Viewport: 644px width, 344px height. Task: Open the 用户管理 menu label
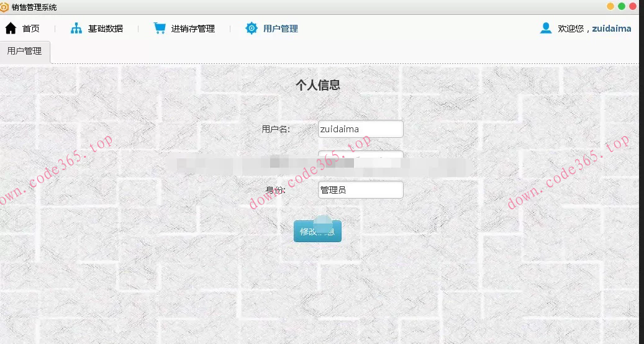281,29
